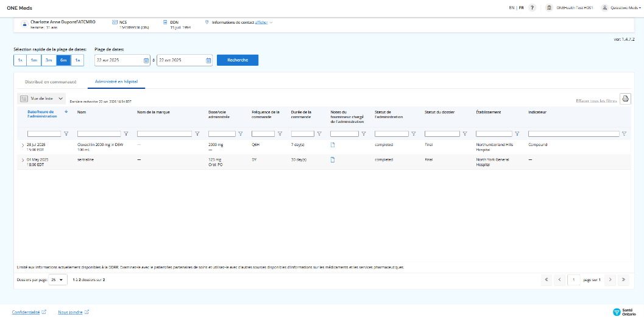Go to last page of results
Screen dimensions: 644x317
click(623, 280)
